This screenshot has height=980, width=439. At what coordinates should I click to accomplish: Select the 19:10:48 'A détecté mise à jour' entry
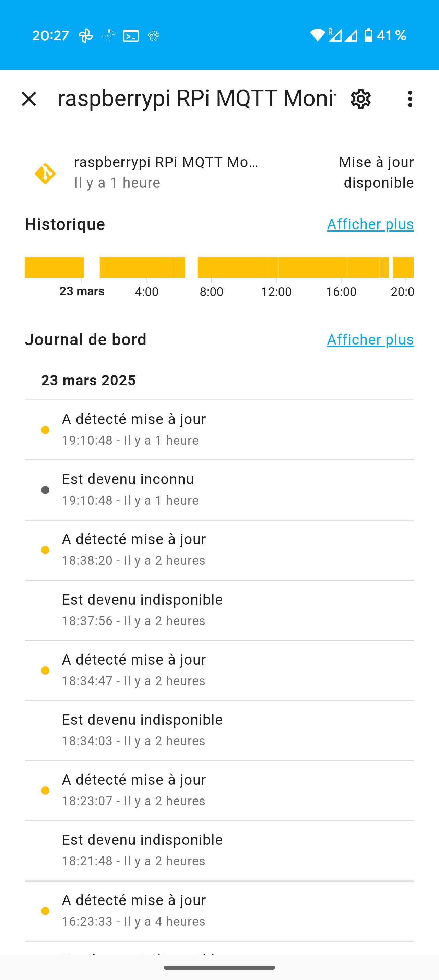(x=134, y=430)
